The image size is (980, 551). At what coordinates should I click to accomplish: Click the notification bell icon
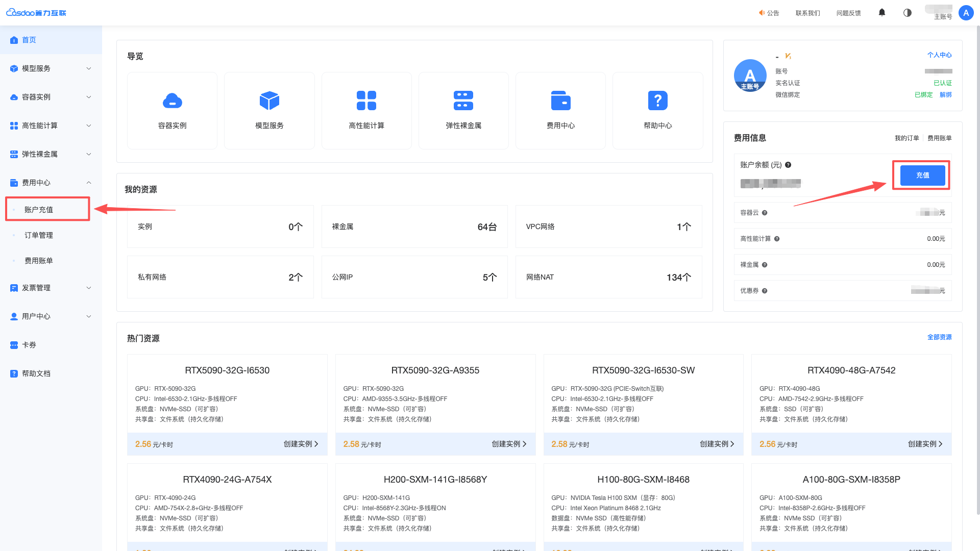tap(882, 13)
